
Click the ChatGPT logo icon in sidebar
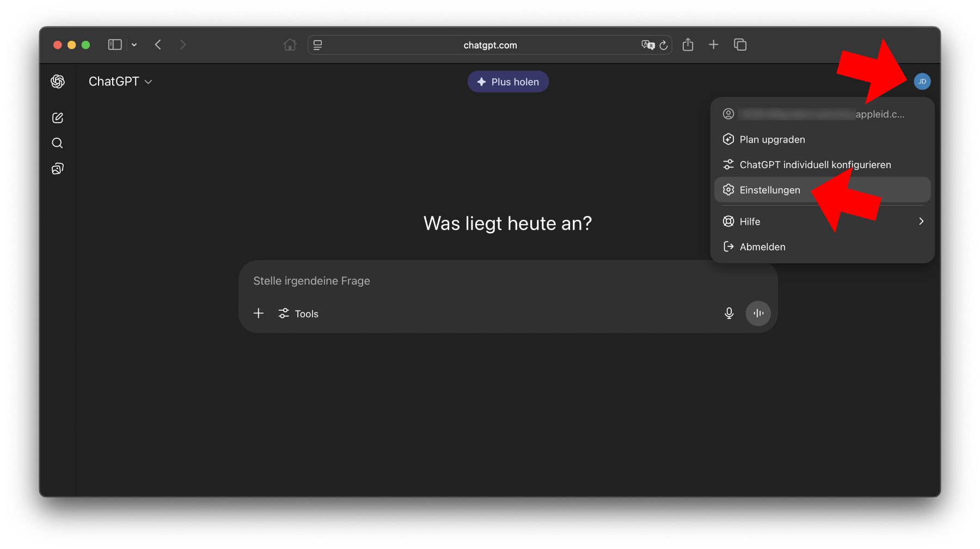tap(58, 82)
